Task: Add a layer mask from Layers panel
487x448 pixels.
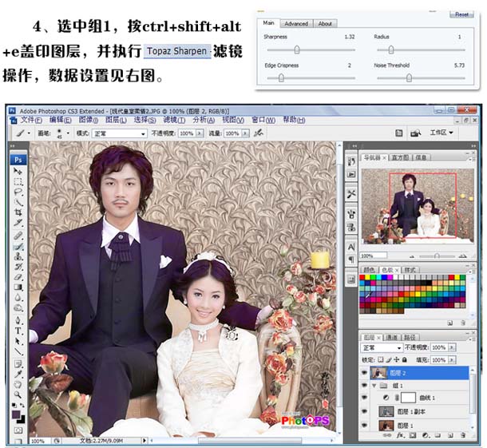Action: pyautogui.click(x=413, y=435)
